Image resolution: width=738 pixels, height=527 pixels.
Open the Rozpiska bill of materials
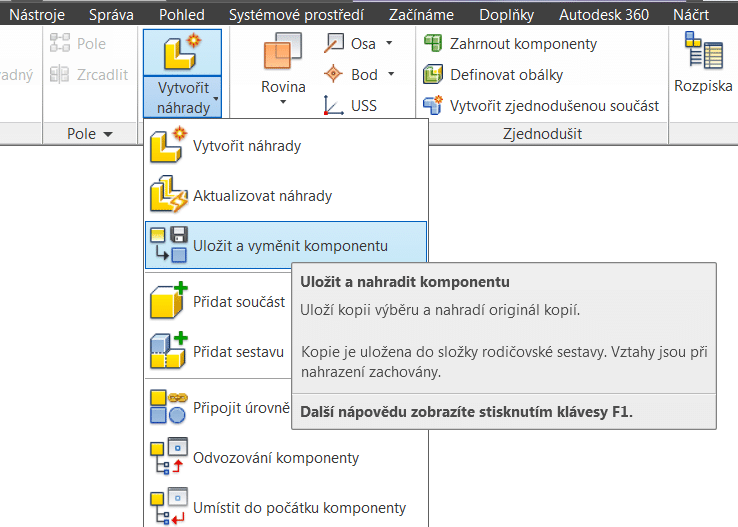703,62
